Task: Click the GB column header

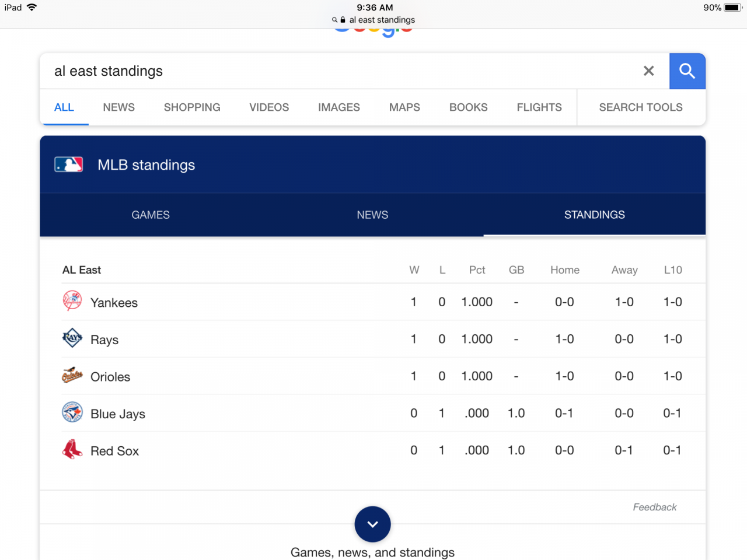Action: [516, 270]
